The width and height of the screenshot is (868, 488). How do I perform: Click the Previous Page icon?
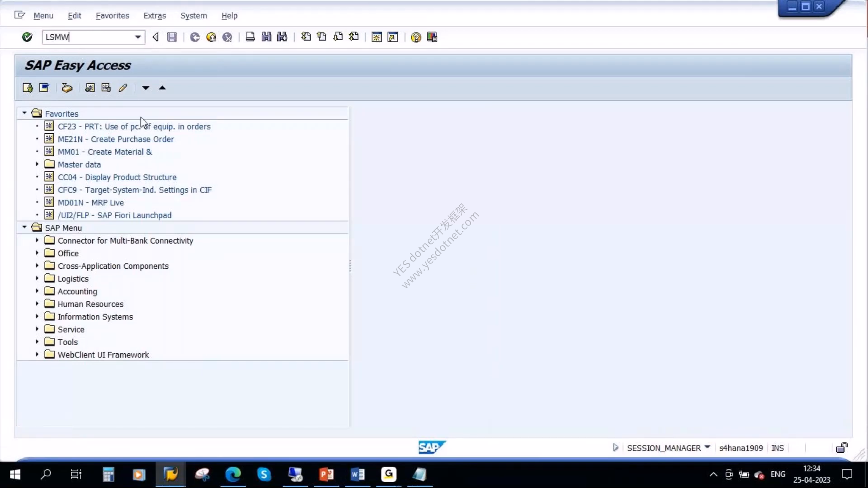tap(322, 37)
